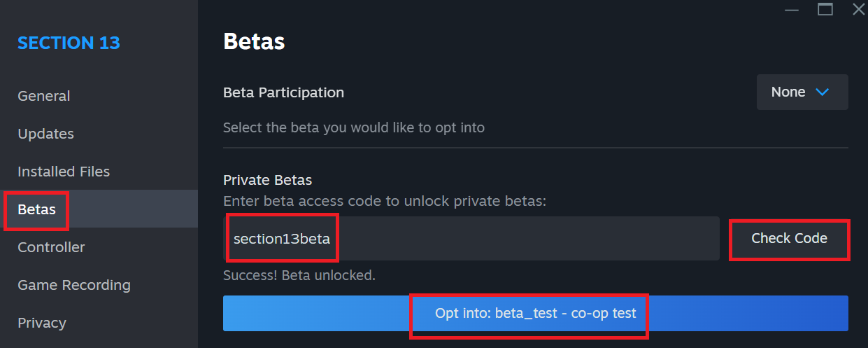The image size is (868, 348).
Task: Expand the Beta Participation dropdown showing None
Action: pyautogui.click(x=802, y=92)
